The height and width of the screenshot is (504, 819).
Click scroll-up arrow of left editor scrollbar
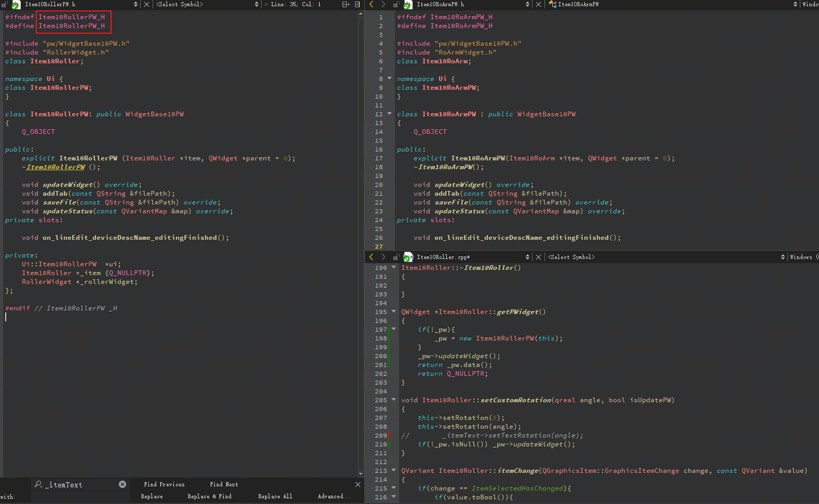click(x=361, y=14)
